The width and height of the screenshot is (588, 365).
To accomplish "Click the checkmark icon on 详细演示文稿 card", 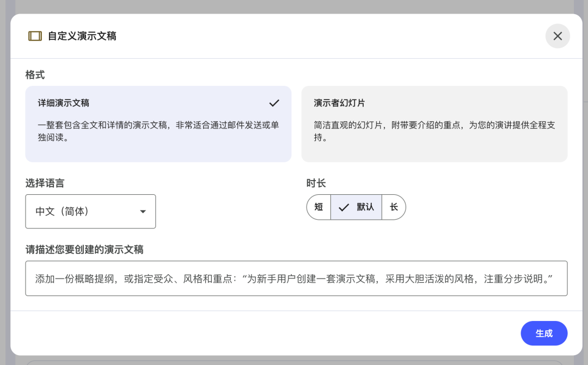I will tap(274, 103).
